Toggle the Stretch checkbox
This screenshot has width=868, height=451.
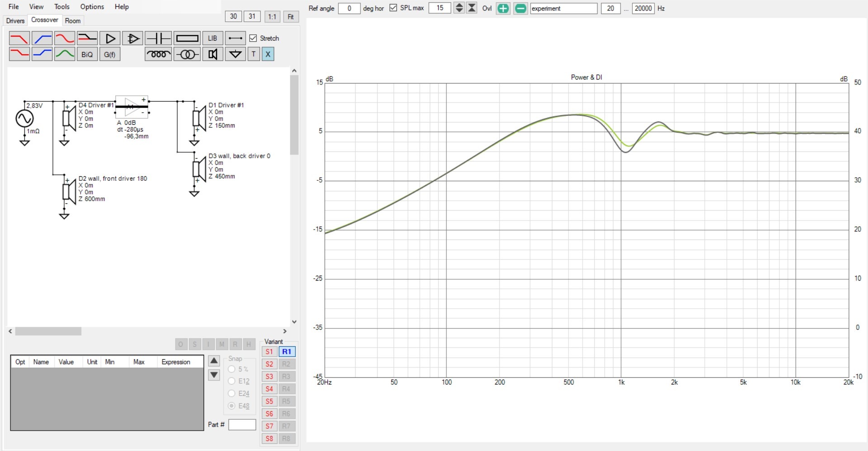(253, 38)
